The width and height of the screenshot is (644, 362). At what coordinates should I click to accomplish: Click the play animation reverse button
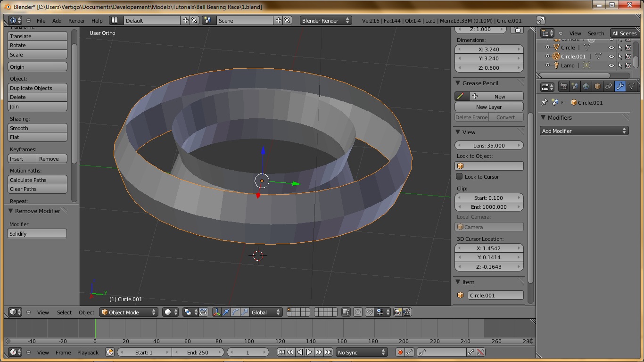300,352
